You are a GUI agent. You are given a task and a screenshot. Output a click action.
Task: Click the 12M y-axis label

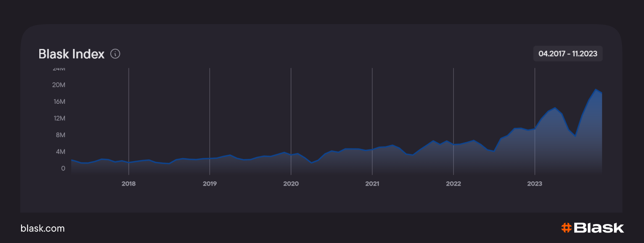coord(59,118)
